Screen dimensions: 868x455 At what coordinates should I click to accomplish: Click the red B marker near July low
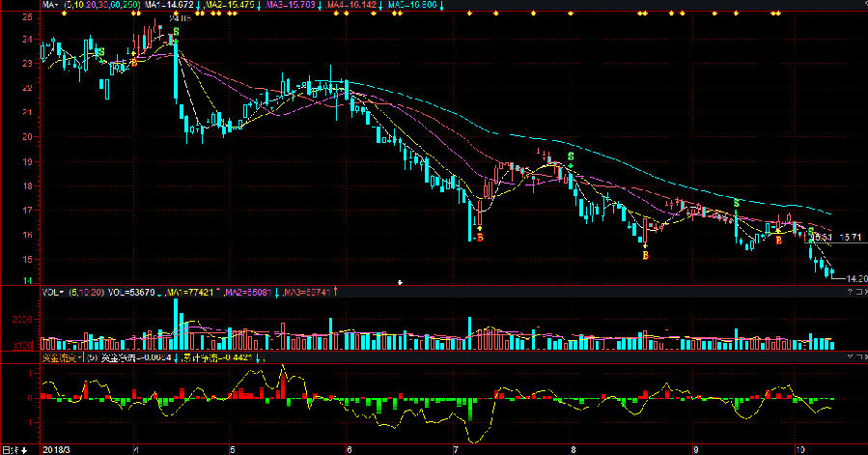coord(480,237)
